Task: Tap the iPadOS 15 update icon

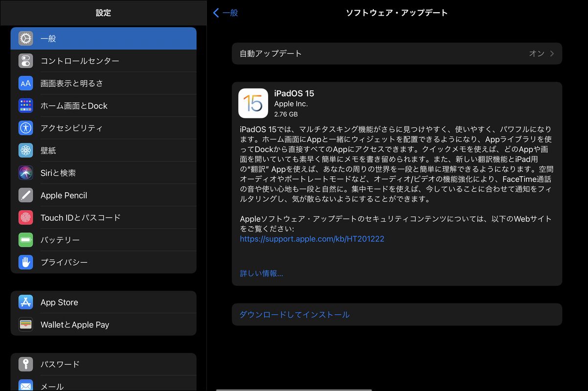Action: pos(253,103)
